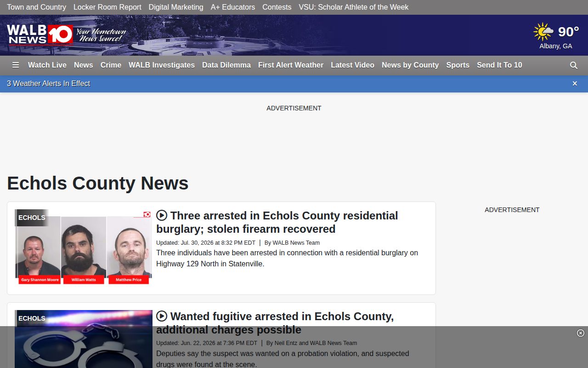Open the three mugshots thumbnail
The width and height of the screenshot is (588, 368).
[84, 247]
